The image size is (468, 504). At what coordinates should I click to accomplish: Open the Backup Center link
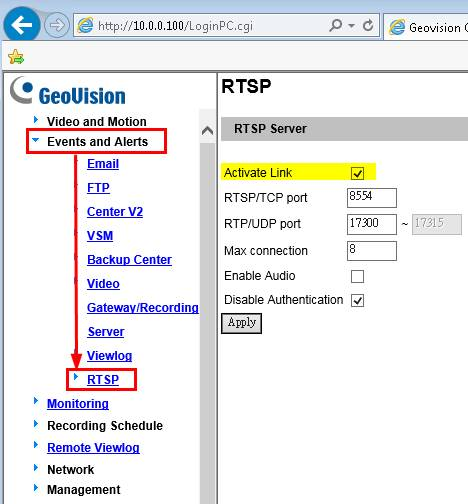click(x=129, y=260)
